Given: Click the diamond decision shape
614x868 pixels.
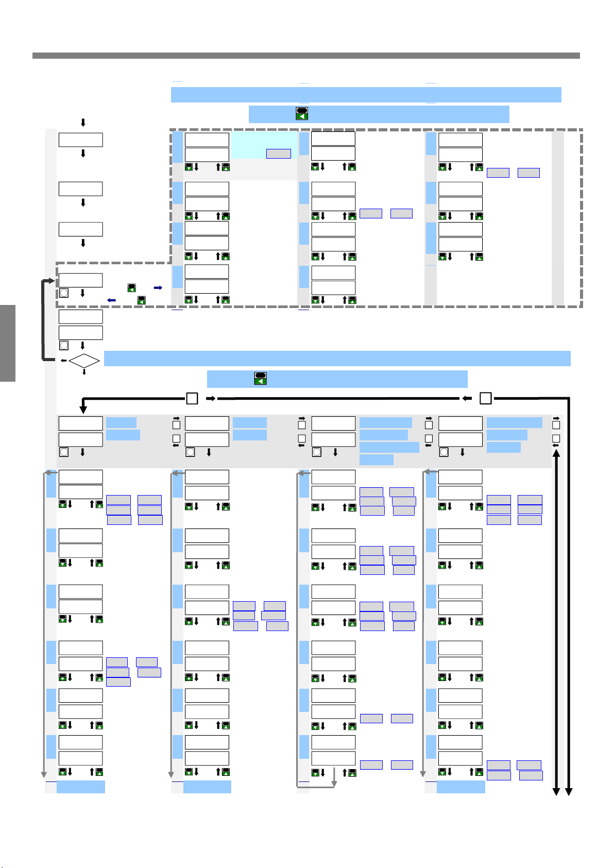Looking at the screenshot, I should pyautogui.click(x=84, y=361).
